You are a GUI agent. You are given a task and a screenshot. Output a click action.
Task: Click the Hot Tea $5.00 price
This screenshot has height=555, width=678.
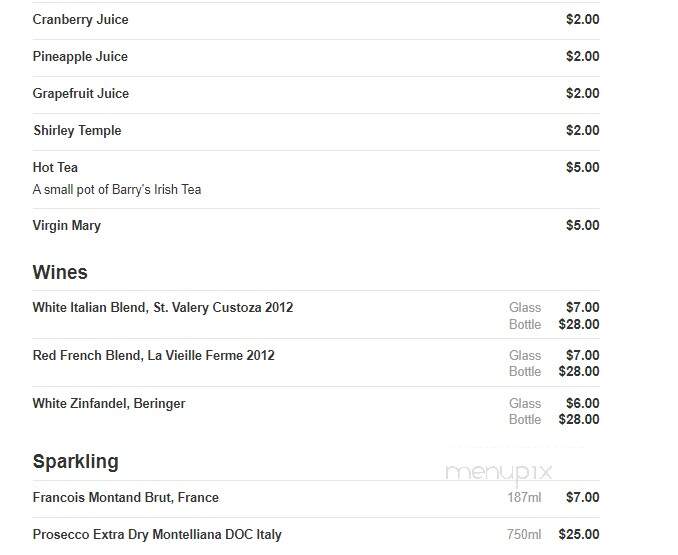[583, 168]
